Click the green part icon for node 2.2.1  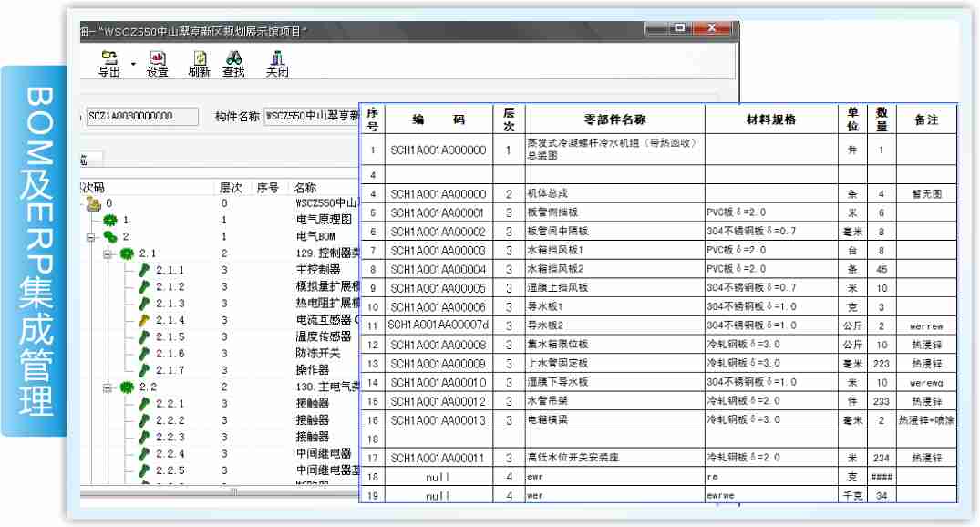[x=143, y=404]
